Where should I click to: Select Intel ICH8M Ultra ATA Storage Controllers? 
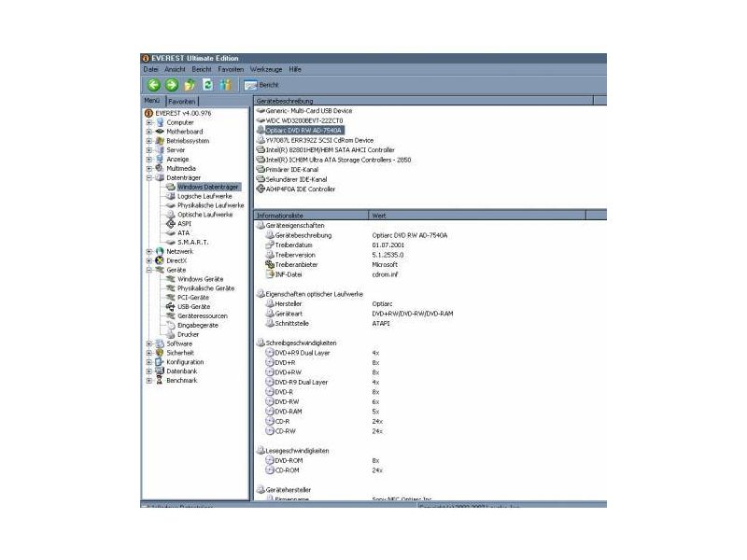(x=338, y=160)
